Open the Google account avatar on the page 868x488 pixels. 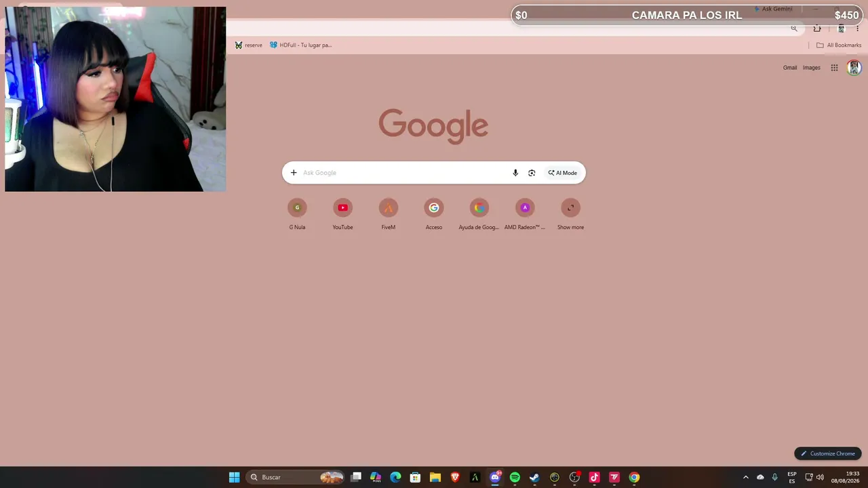pos(854,68)
